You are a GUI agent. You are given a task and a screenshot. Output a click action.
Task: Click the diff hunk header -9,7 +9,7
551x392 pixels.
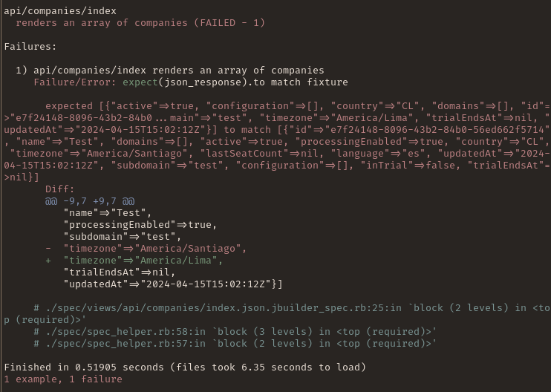point(90,201)
